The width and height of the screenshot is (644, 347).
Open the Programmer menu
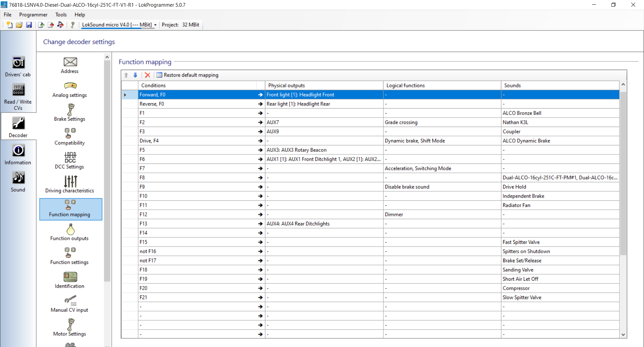tap(33, 15)
